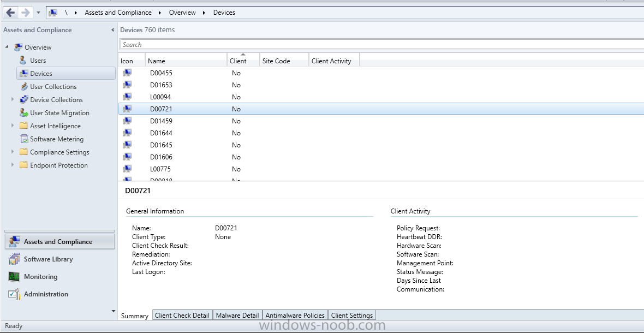Screen dimensions: 644x333
Task: Select User State Migration tree label
Action: point(59,113)
